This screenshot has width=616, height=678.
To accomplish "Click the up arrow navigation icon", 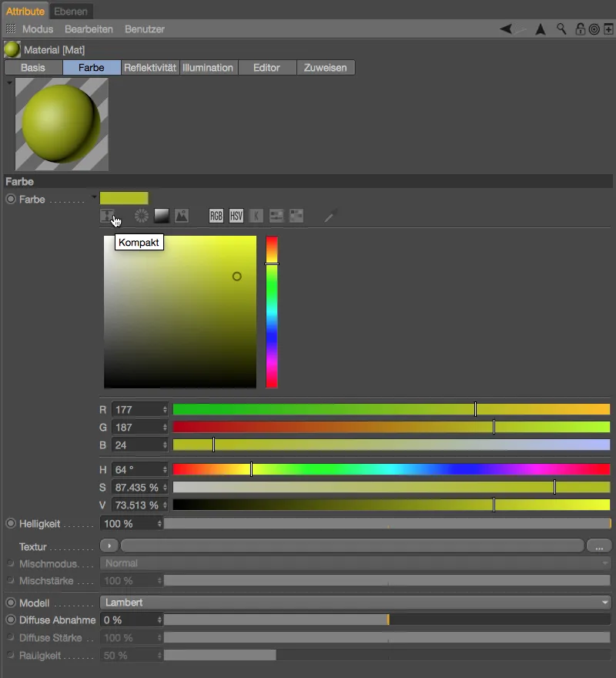I will (541, 29).
